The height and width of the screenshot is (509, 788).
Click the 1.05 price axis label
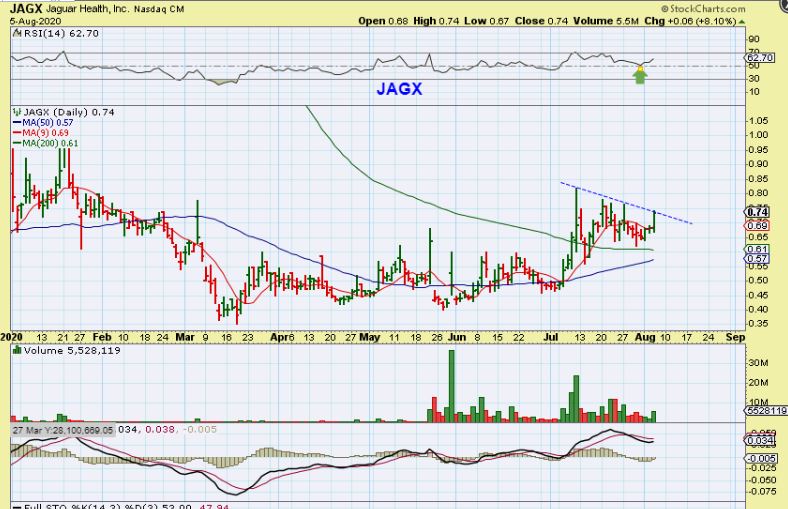(758, 121)
